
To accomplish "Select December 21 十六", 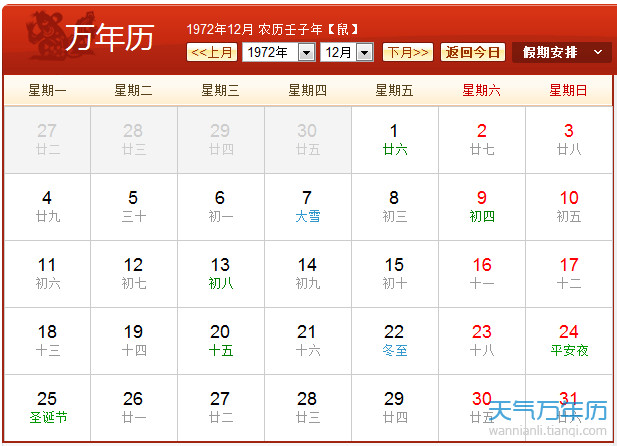I will click(x=308, y=341).
